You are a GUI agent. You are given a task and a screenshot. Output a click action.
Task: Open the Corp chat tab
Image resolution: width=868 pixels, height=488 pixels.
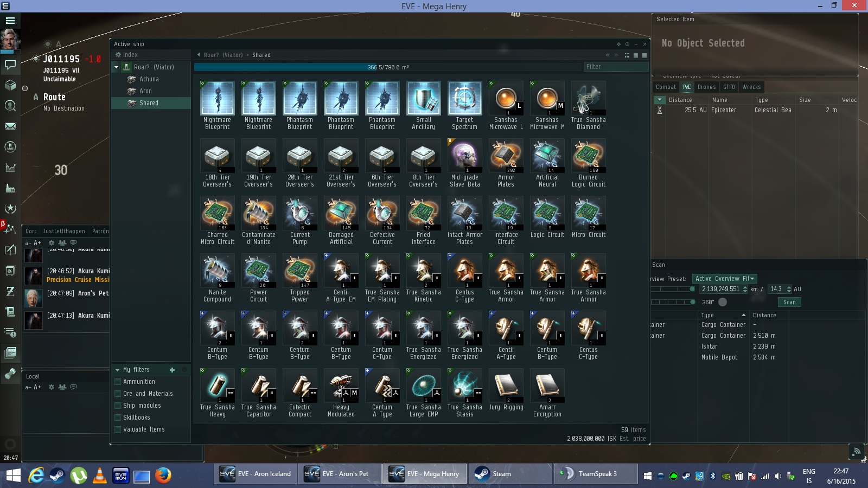click(31, 231)
